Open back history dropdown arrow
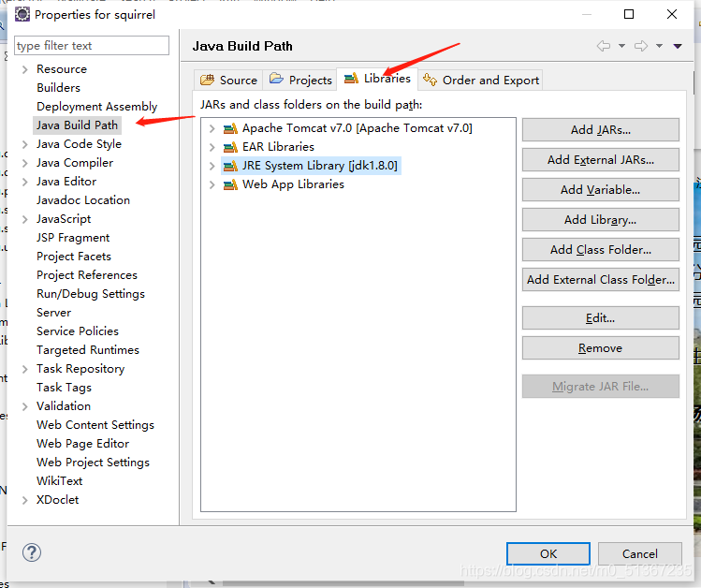The image size is (701, 588). pyautogui.click(x=621, y=46)
